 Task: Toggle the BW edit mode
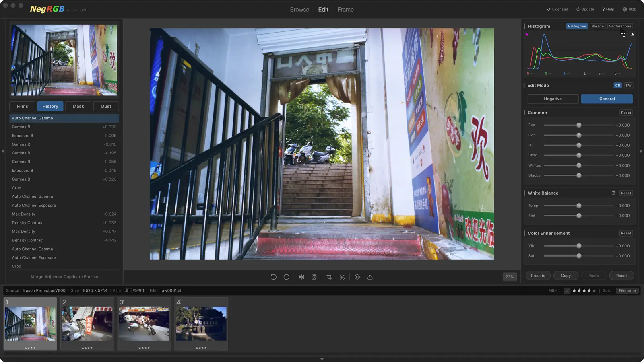click(x=628, y=86)
